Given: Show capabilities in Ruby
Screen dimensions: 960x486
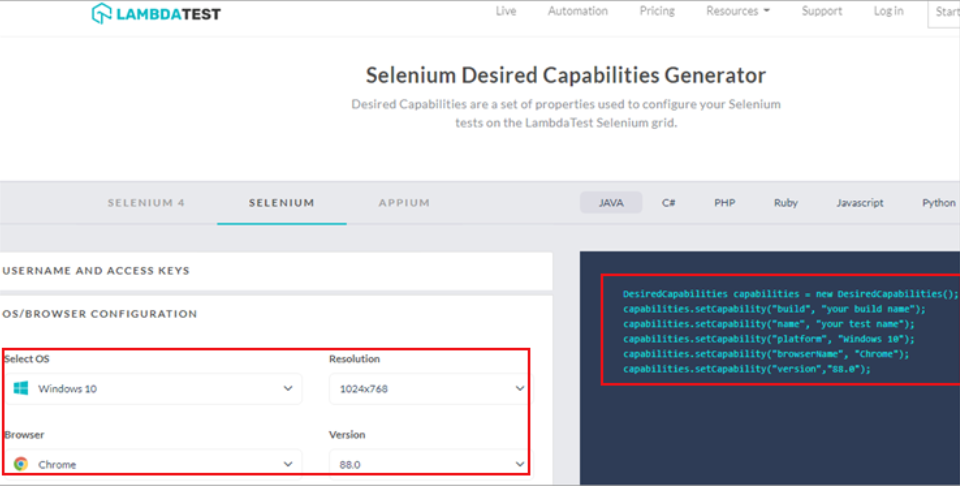Looking at the screenshot, I should click(x=786, y=203).
